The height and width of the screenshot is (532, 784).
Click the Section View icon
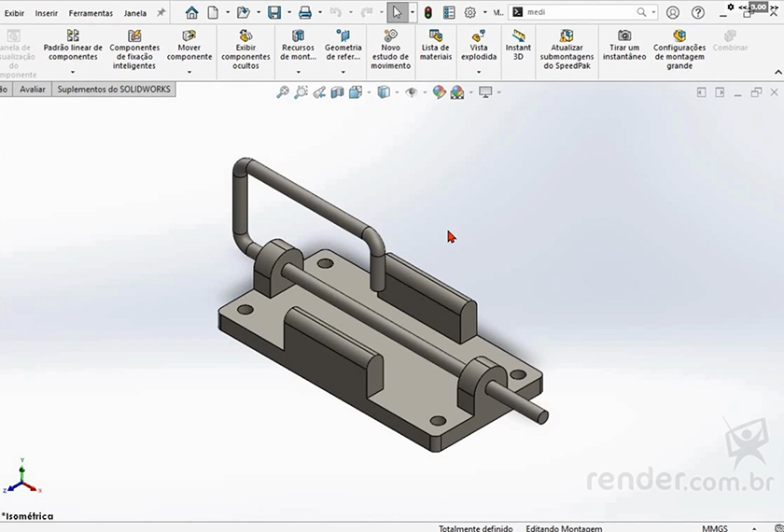coord(338,92)
